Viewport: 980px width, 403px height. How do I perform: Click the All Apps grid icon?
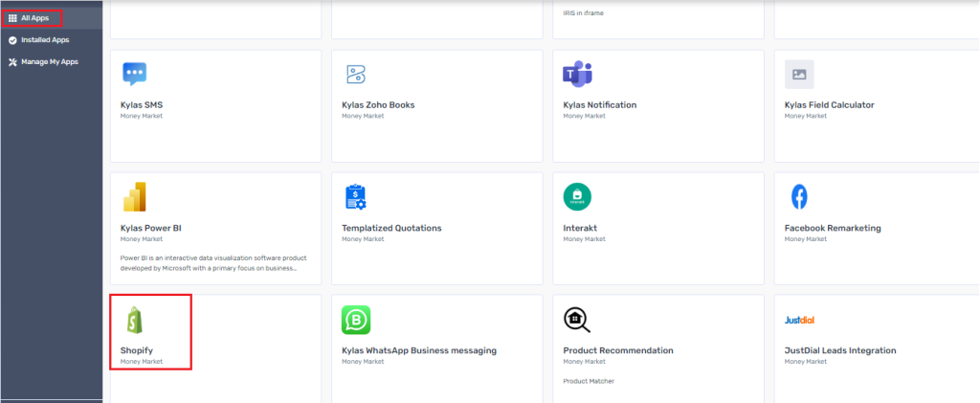(x=12, y=18)
